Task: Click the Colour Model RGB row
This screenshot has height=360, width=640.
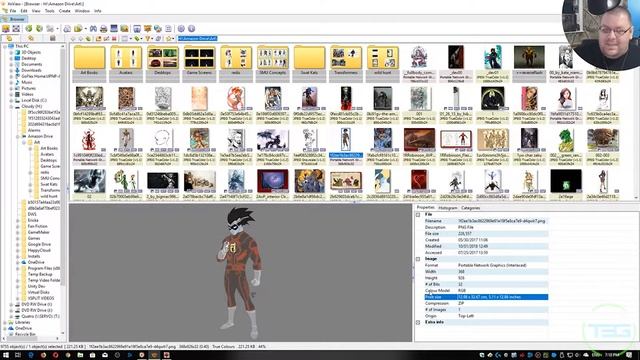Action: (486, 291)
